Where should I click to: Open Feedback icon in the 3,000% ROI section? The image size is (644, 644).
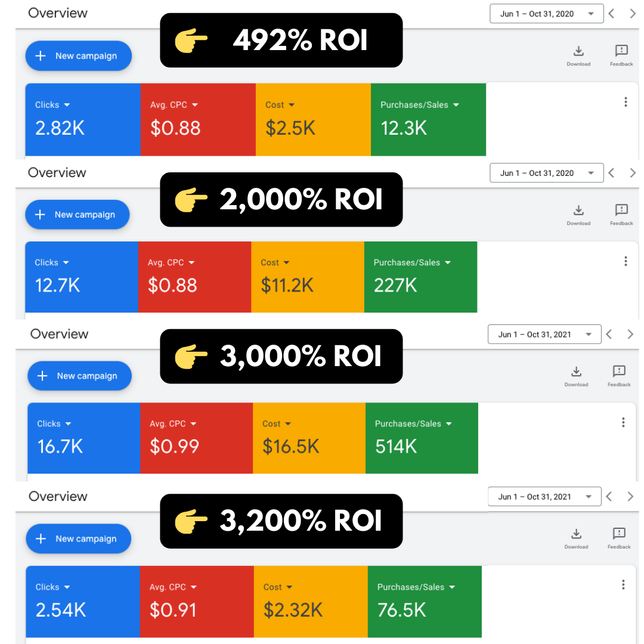[619, 371]
